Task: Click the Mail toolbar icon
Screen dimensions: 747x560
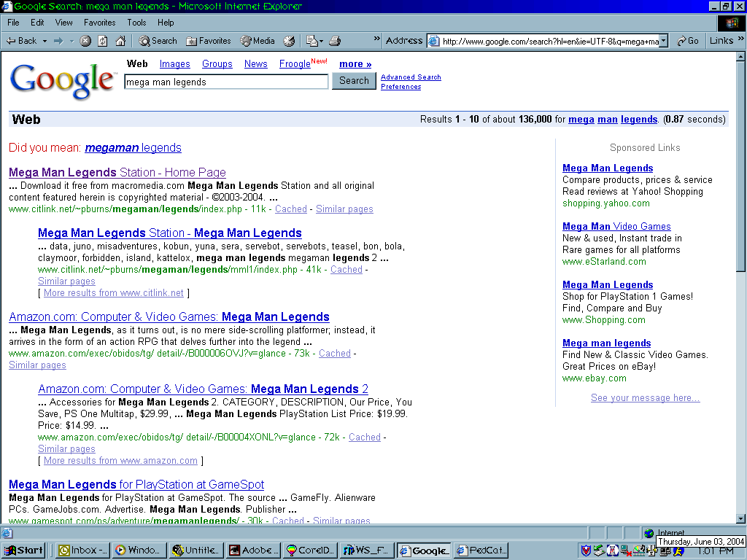Action: (x=311, y=41)
